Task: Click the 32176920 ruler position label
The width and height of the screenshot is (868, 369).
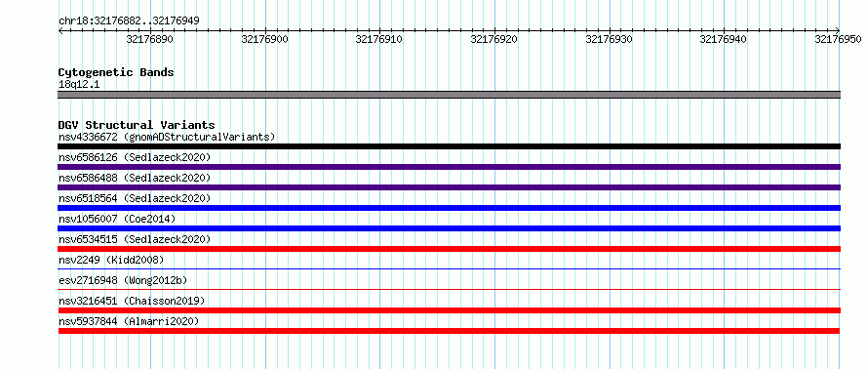Action: (x=493, y=39)
